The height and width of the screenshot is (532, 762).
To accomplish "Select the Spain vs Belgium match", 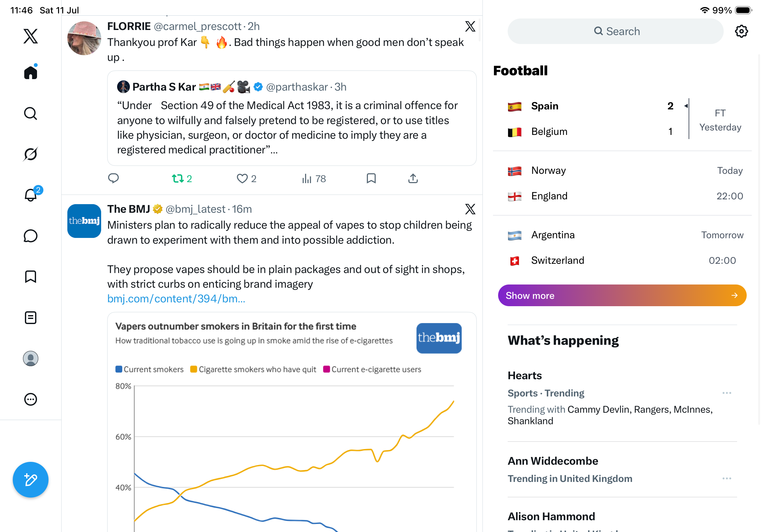I will 622,119.
